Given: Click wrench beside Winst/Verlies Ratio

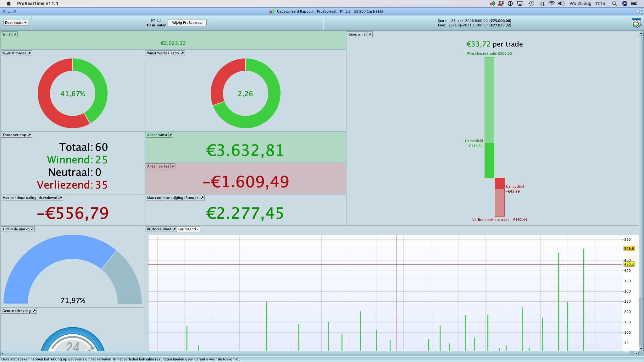Looking at the screenshot, I should pyautogui.click(x=182, y=53).
